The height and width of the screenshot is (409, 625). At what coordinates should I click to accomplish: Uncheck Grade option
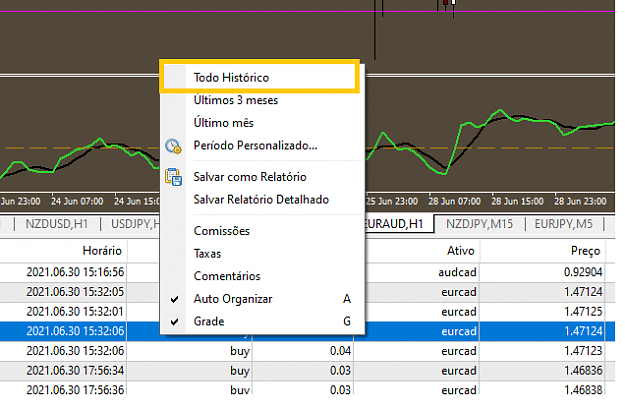(262, 321)
